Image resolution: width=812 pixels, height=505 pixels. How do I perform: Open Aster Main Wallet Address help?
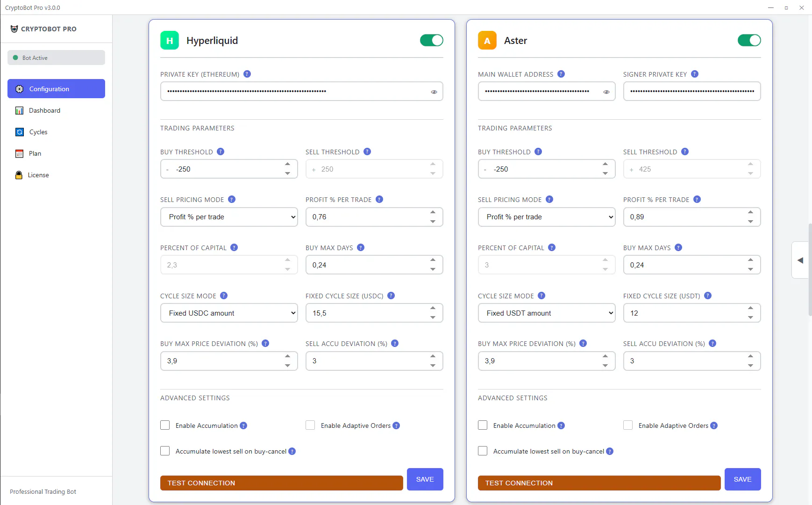(x=561, y=74)
